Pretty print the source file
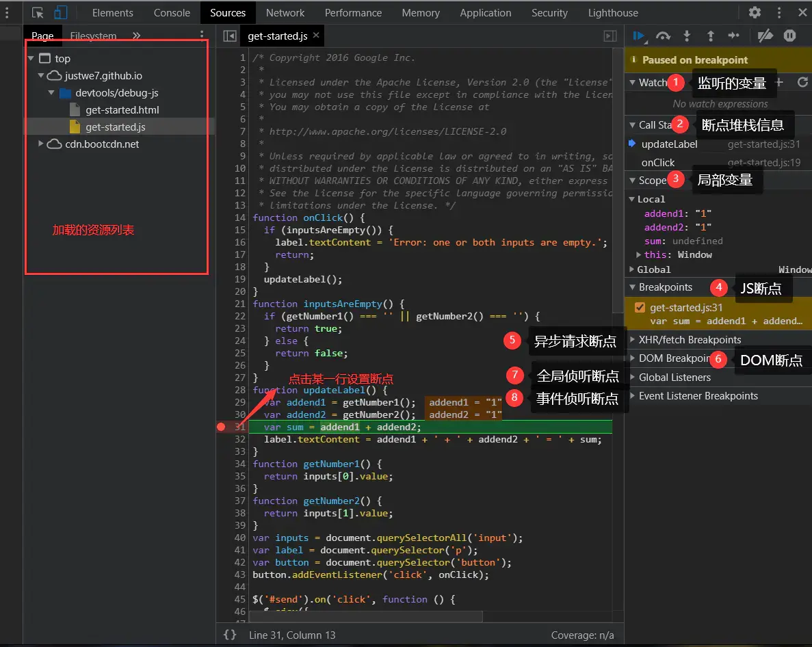This screenshot has width=812, height=647. [x=230, y=635]
